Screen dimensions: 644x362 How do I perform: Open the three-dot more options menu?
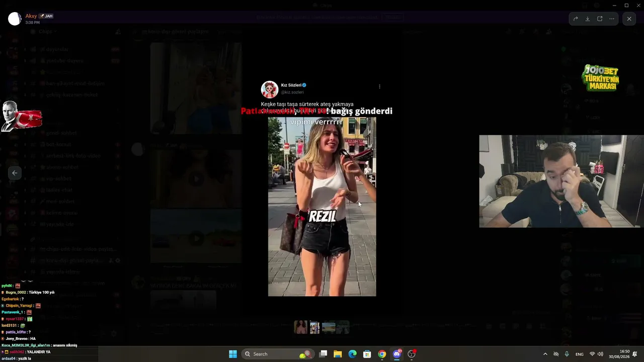(612, 19)
